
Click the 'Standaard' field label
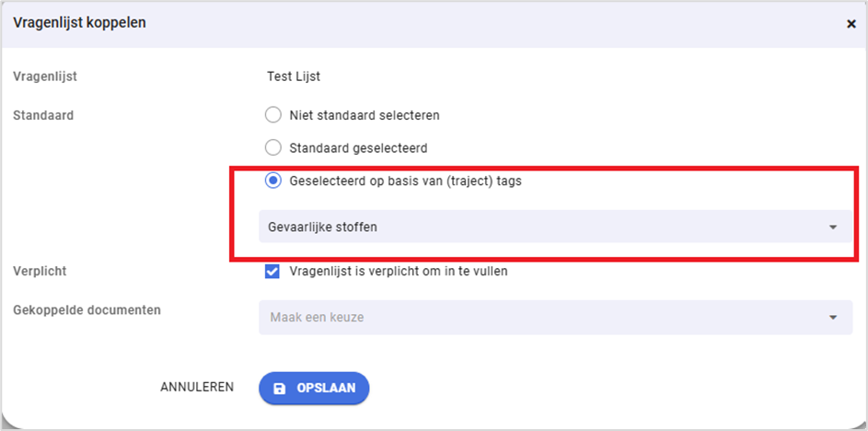[43, 115]
